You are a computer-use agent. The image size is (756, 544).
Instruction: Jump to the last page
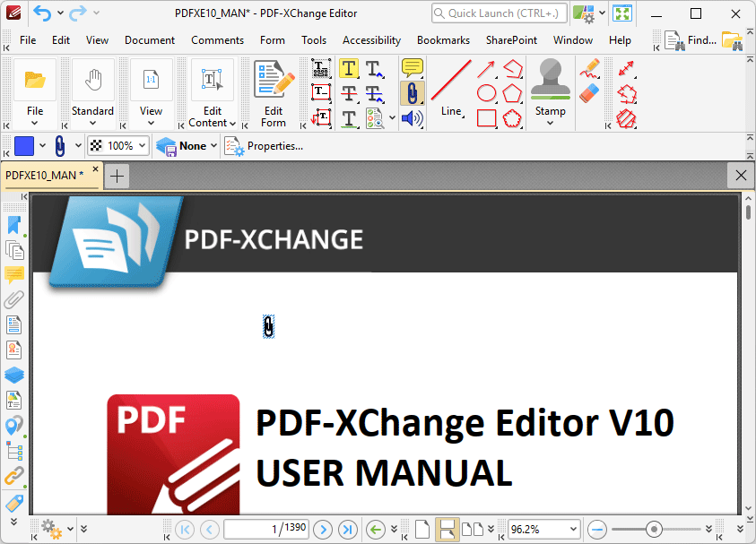tap(348, 530)
